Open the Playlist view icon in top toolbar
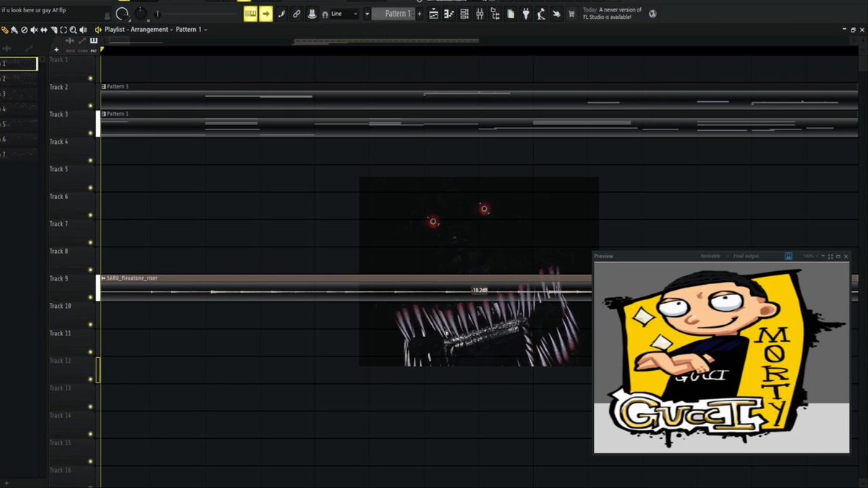The width and height of the screenshot is (868, 488). (x=433, y=14)
